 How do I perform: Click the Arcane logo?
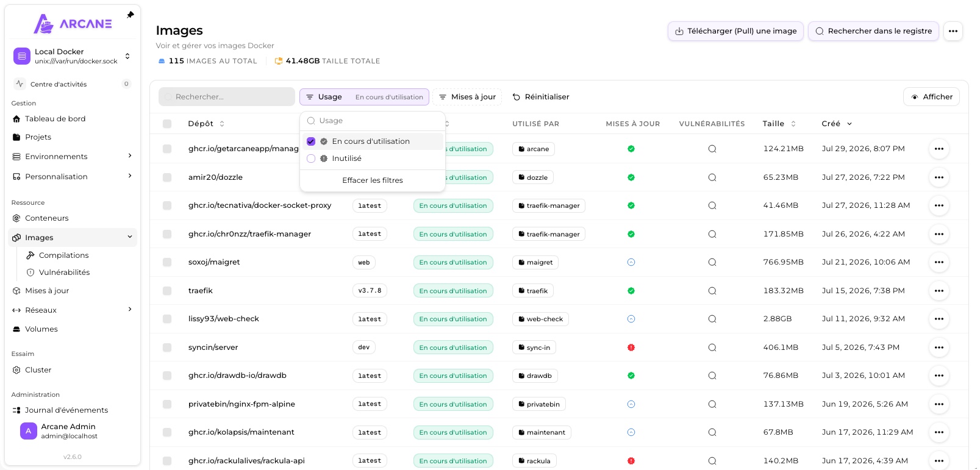(73, 24)
